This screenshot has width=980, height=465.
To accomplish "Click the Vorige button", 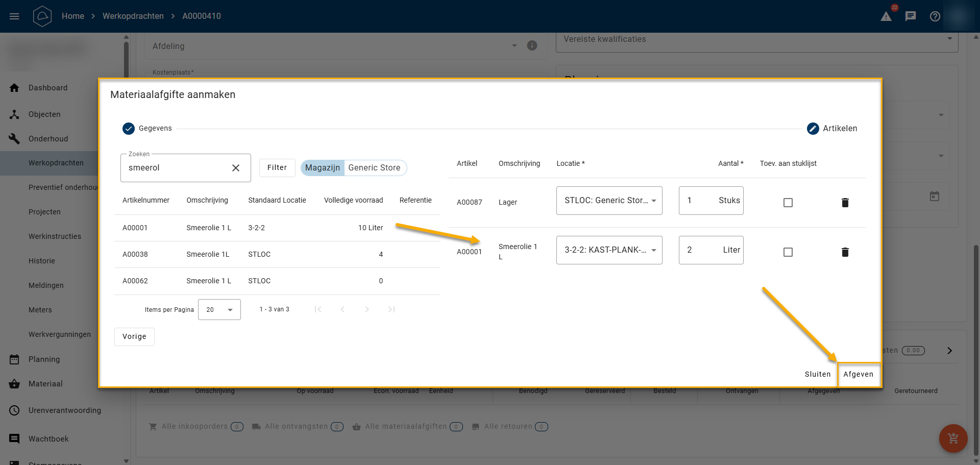I will click(134, 337).
